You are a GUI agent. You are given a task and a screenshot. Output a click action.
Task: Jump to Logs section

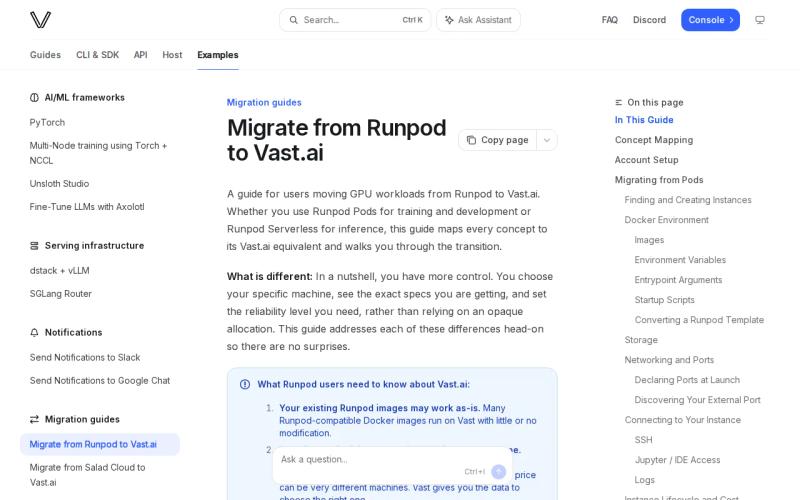point(644,480)
